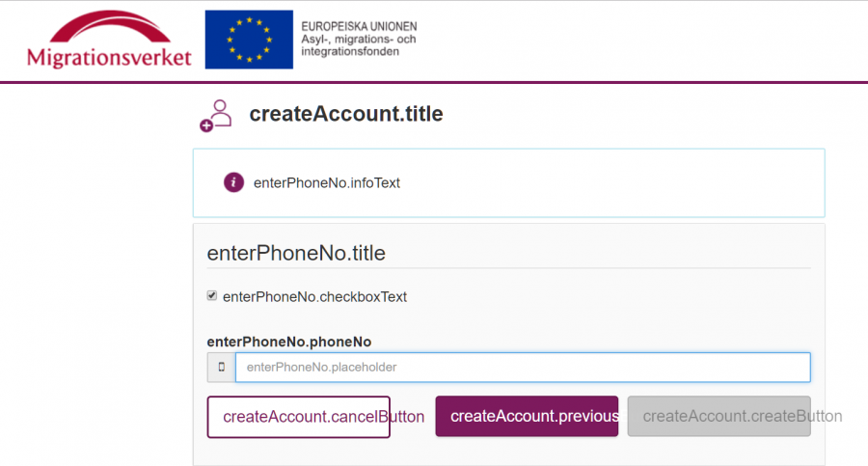Image resolution: width=868 pixels, height=466 pixels.
Task: Click the enterPhoneNo.phoneNo field label
Action: pos(289,342)
